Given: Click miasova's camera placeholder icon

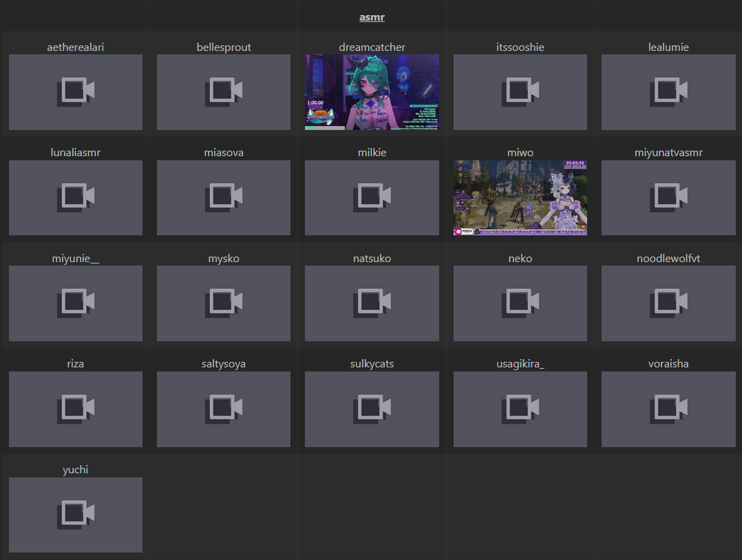Looking at the screenshot, I should (x=223, y=197).
